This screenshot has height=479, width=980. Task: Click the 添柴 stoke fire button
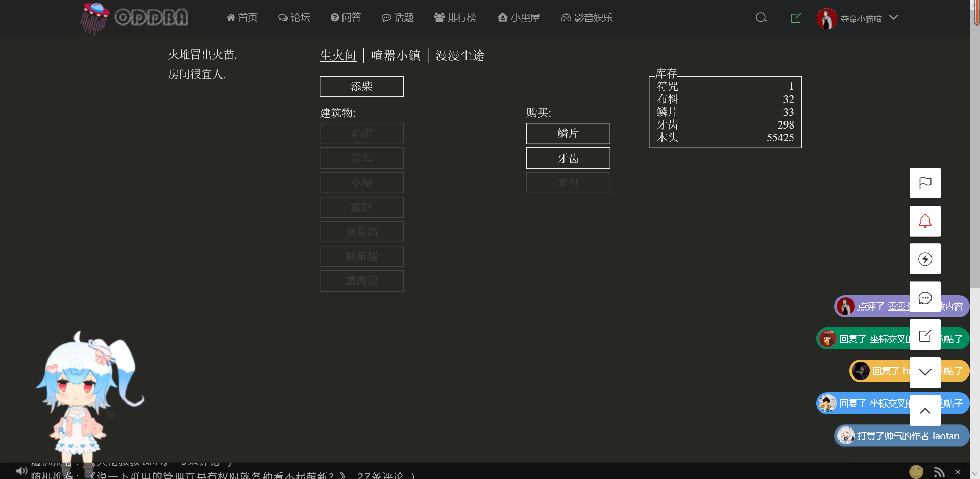pyautogui.click(x=361, y=86)
